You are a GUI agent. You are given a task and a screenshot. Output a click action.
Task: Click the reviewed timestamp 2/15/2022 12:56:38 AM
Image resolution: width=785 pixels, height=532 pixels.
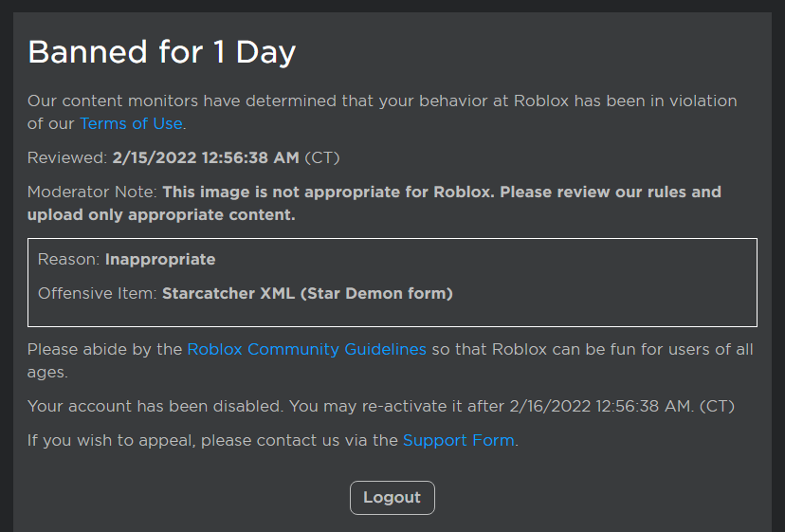[206, 158]
